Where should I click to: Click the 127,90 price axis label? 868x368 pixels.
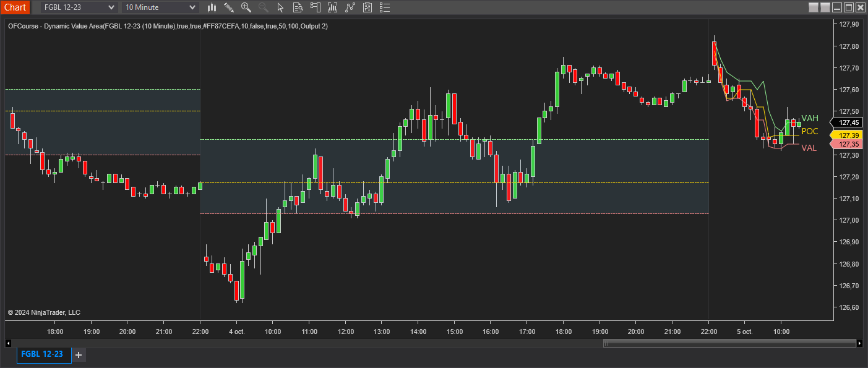[849, 24]
